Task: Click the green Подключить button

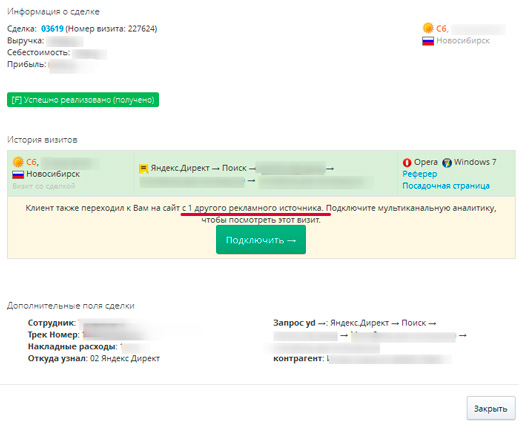Action: click(261, 240)
